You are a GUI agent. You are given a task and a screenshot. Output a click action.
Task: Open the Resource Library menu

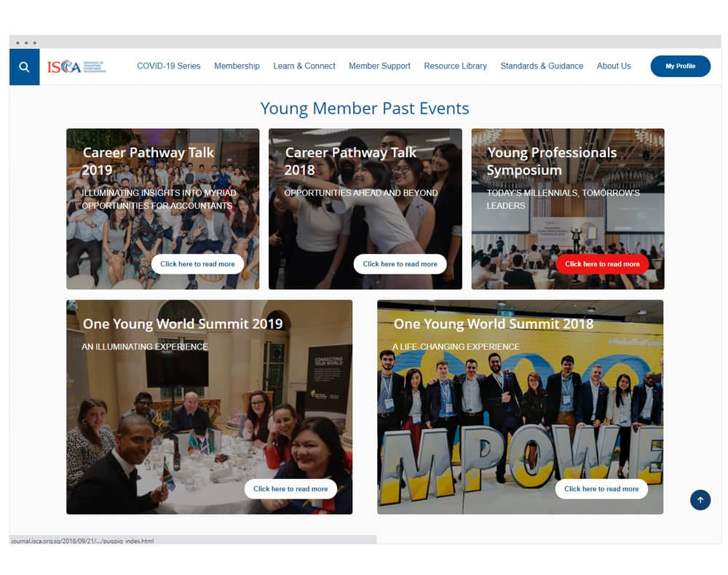[455, 66]
